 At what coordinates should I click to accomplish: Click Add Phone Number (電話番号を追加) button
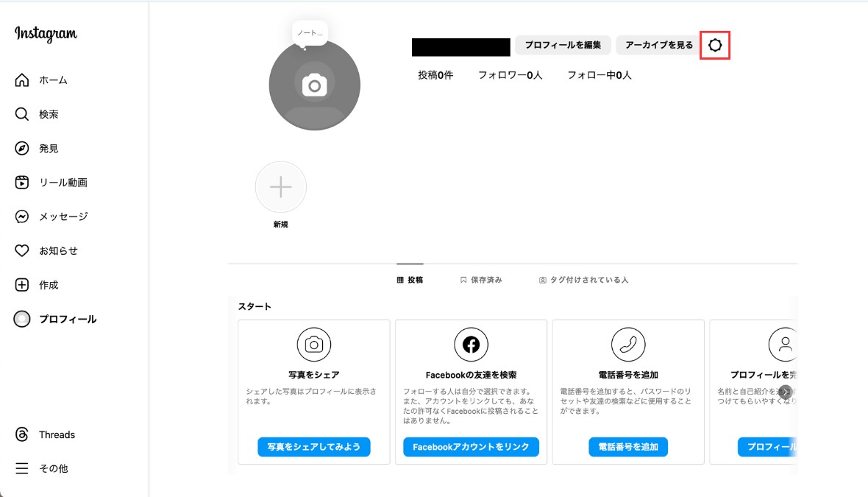point(627,447)
